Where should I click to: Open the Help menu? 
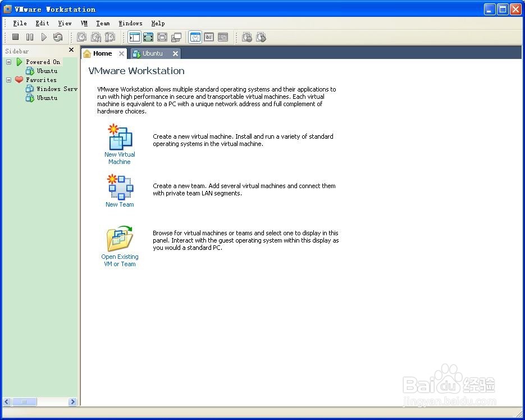[x=158, y=23]
